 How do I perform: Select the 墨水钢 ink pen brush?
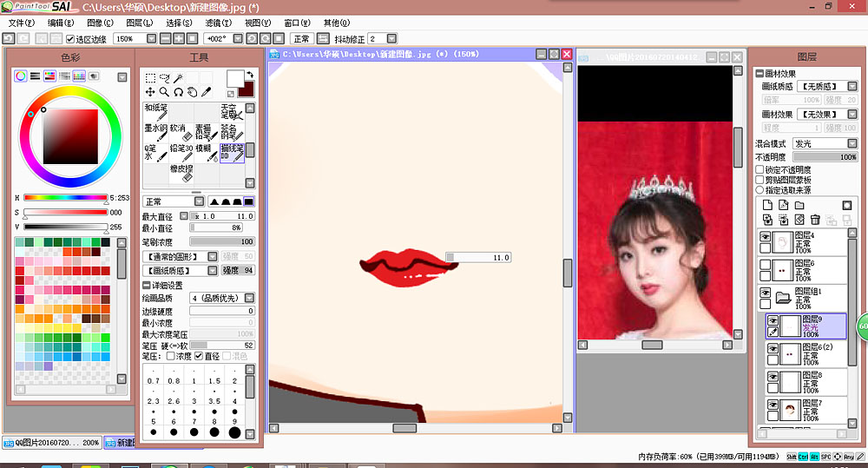tap(156, 132)
